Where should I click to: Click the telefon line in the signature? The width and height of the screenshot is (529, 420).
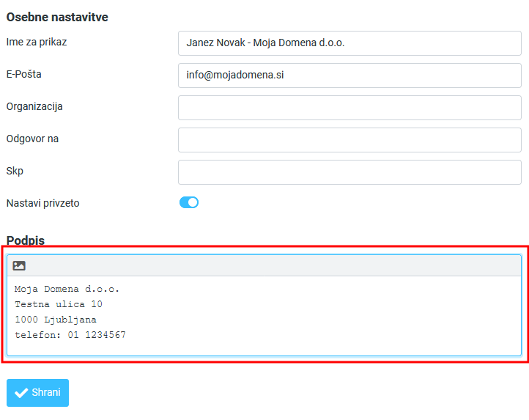(70, 335)
